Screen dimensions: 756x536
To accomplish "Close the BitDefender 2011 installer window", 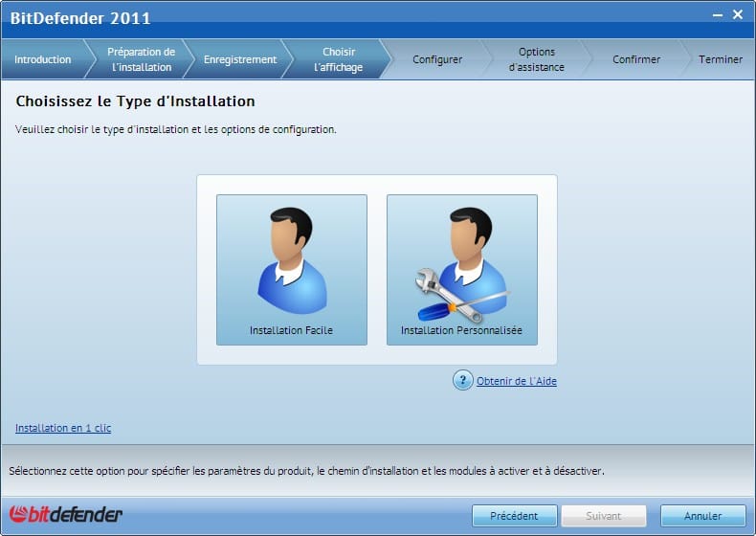I will [x=738, y=14].
